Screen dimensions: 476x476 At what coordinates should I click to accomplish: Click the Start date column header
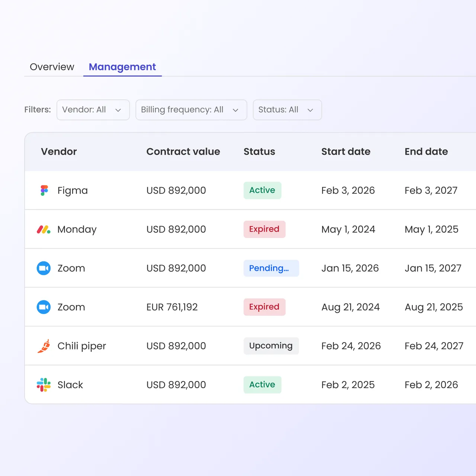click(346, 152)
